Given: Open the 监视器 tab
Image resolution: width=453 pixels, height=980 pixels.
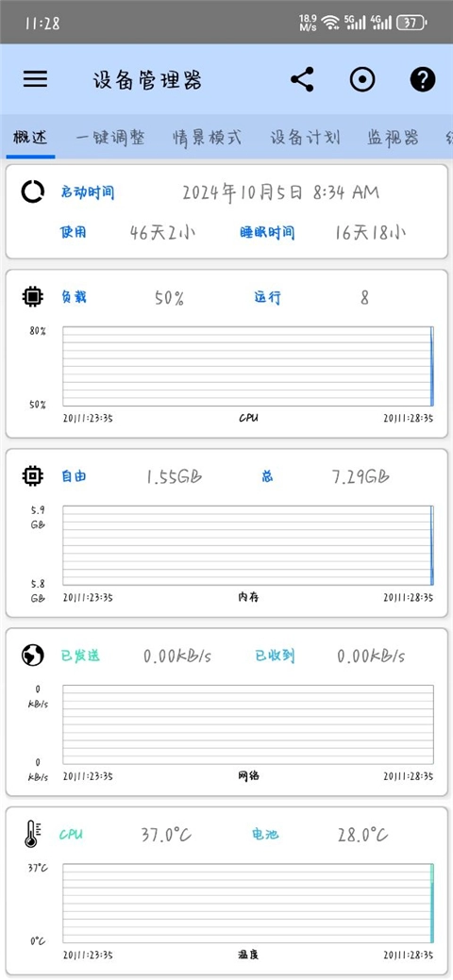Looking at the screenshot, I should [393, 138].
